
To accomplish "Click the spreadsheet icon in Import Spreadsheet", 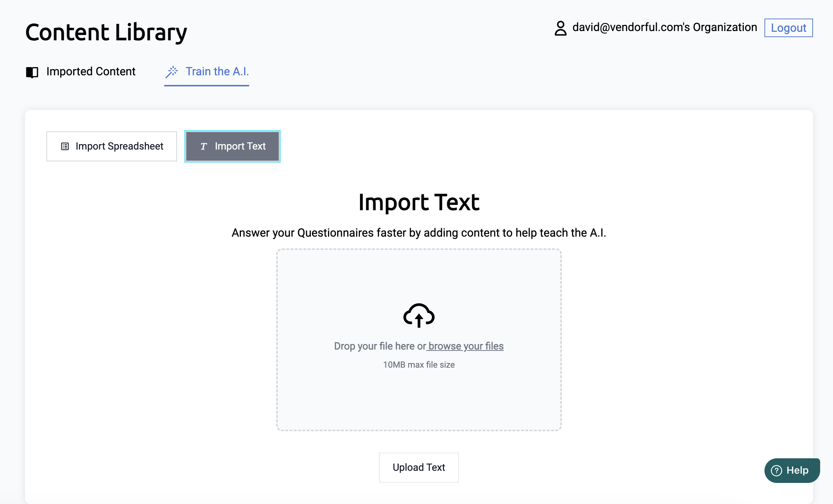I will pos(65,146).
